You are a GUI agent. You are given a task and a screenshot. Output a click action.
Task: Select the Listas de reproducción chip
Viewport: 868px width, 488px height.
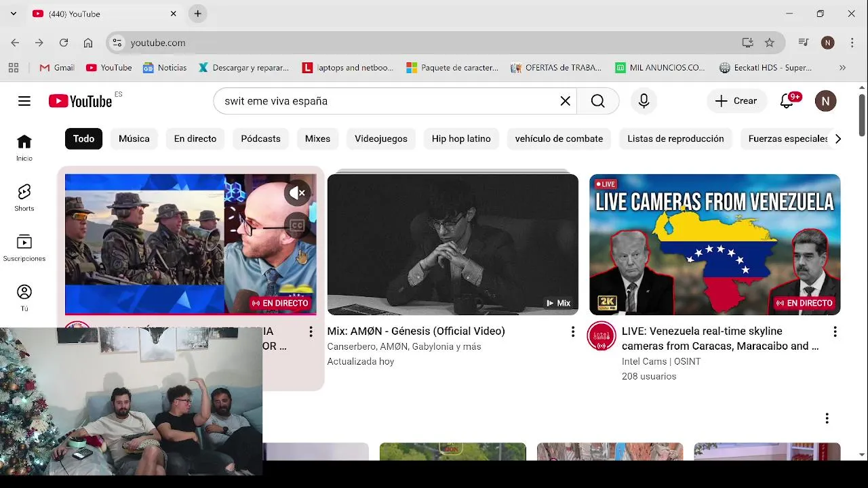(675, 139)
